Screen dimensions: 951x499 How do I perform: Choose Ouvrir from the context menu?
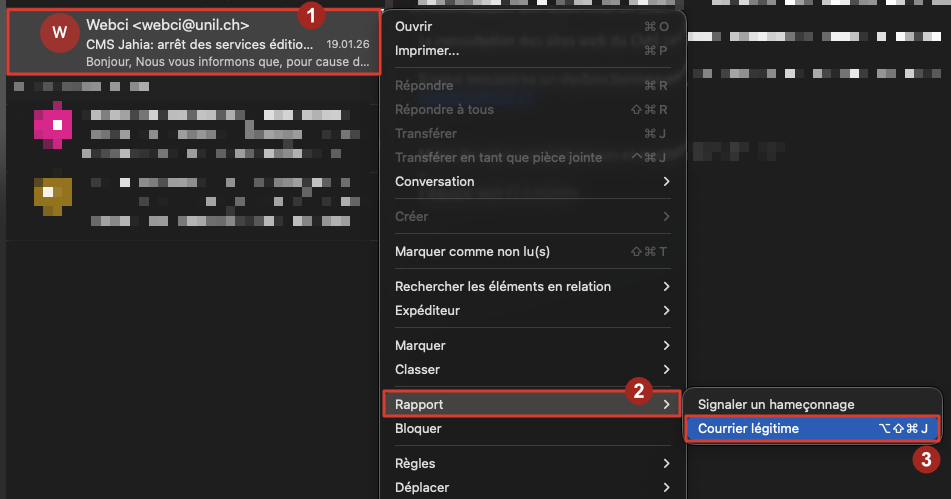pyautogui.click(x=413, y=26)
